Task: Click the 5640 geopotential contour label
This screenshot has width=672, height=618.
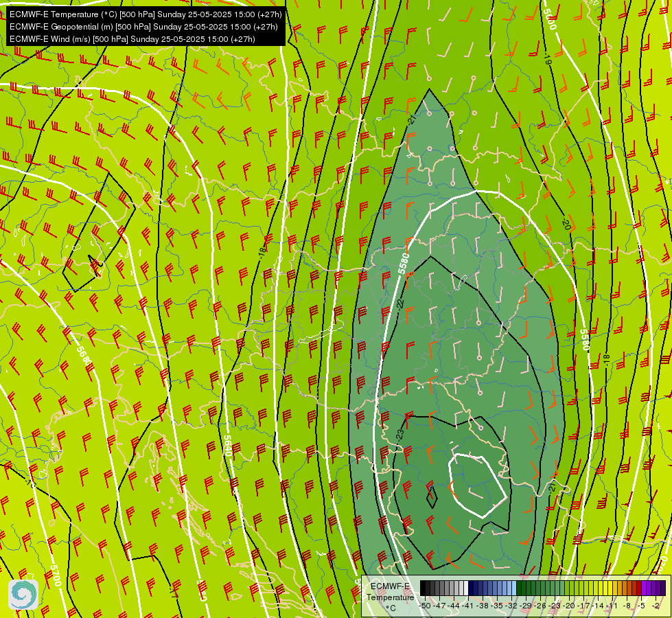Action: click(228, 446)
